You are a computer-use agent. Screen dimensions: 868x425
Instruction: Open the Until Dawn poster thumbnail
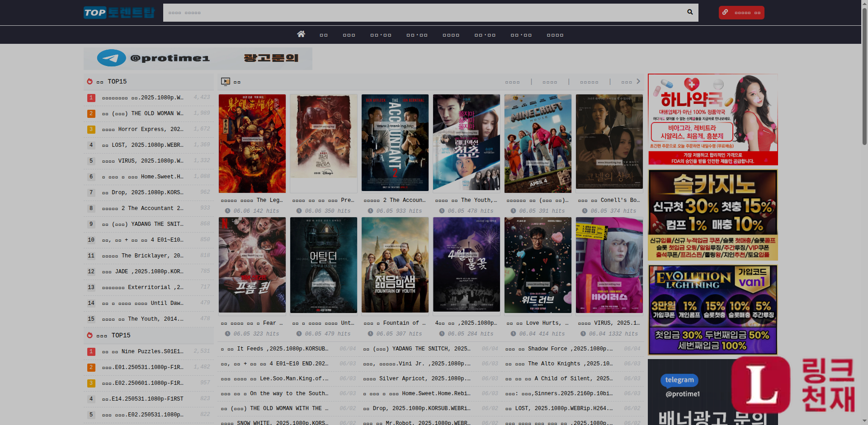pyautogui.click(x=324, y=265)
